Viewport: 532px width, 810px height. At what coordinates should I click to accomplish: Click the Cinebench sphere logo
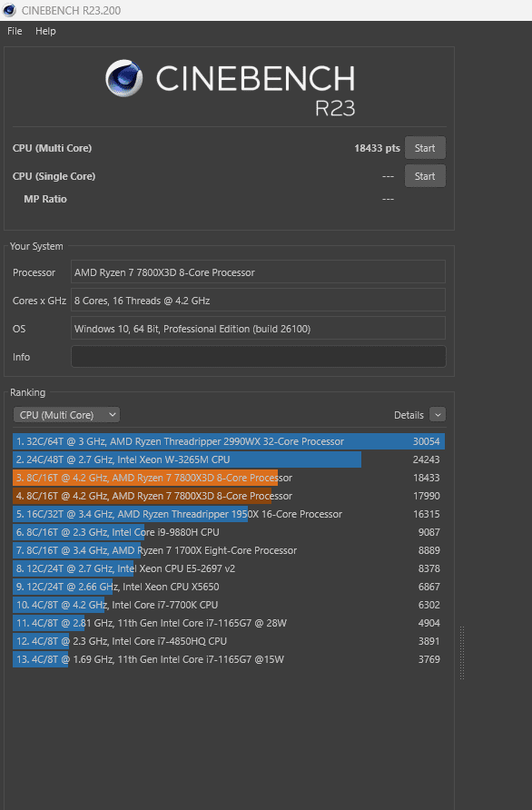124,78
